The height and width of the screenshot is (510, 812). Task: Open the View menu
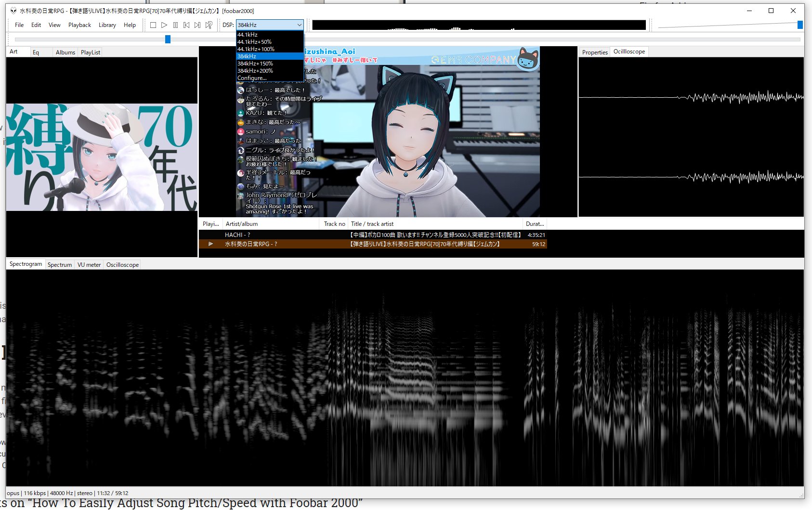click(54, 25)
